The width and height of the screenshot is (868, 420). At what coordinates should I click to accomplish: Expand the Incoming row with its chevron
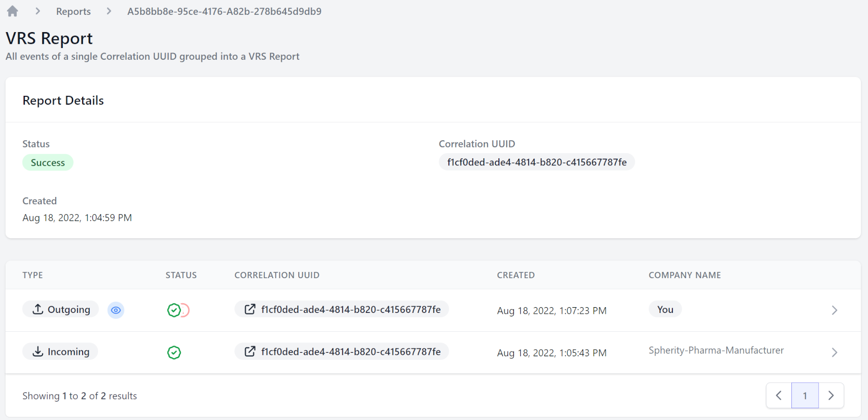(x=834, y=353)
